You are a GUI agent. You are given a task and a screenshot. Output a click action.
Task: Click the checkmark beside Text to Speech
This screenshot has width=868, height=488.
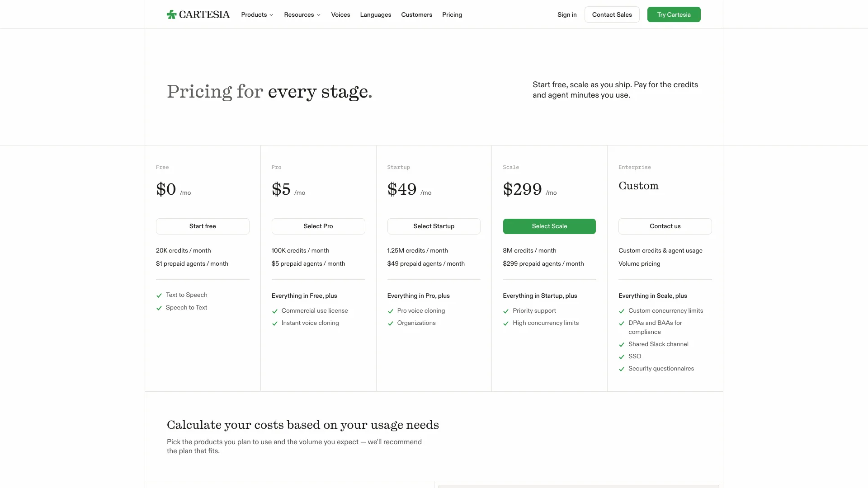159,296
